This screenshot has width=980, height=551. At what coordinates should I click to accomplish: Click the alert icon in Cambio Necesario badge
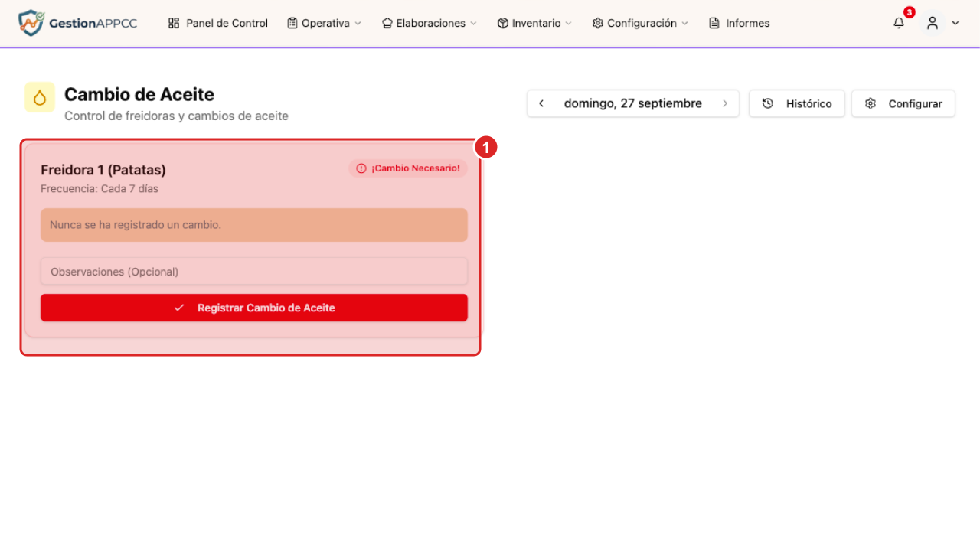coord(361,168)
